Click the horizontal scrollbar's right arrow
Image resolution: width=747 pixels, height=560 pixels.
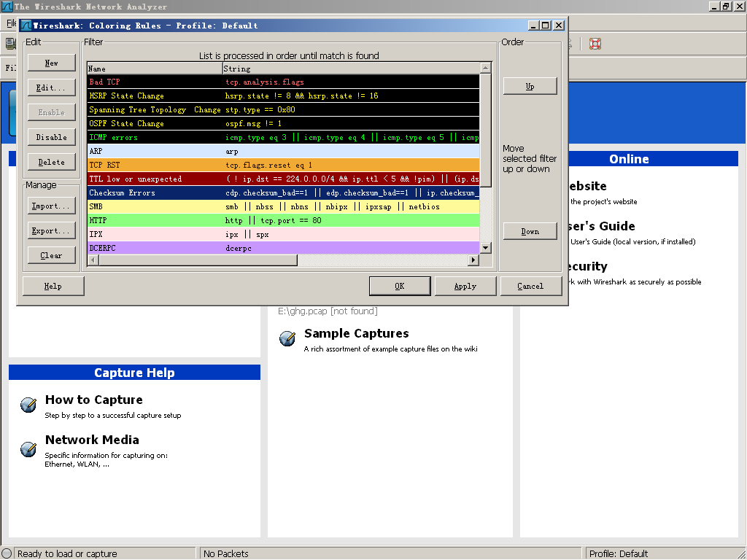tap(473, 260)
